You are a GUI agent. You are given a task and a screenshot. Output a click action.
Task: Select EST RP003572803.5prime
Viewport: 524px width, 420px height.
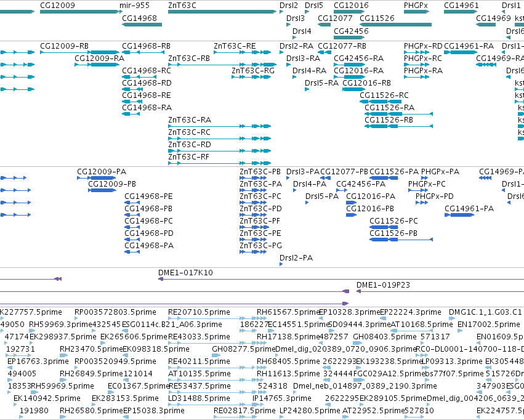coord(115,312)
